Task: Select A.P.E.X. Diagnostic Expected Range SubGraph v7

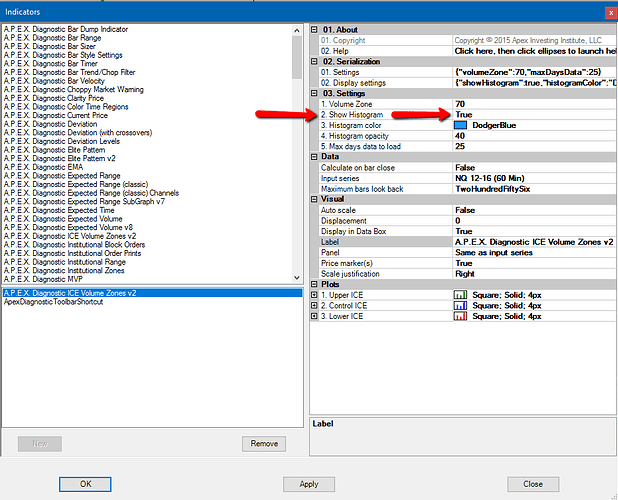Action: [84, 201]
